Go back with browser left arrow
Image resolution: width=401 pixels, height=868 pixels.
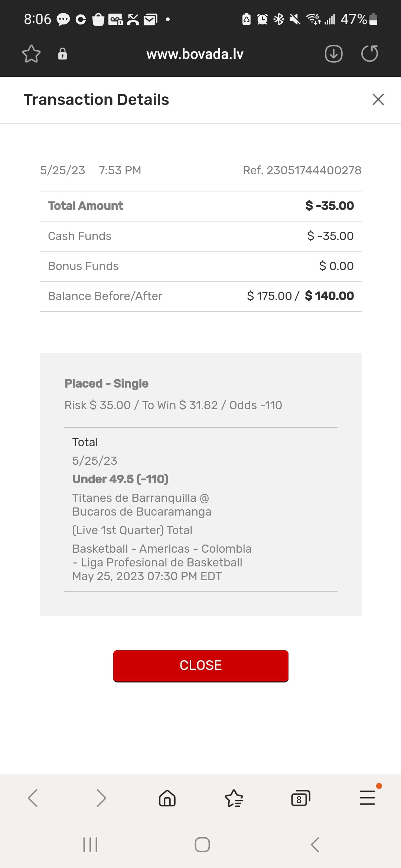click(33, 798)
